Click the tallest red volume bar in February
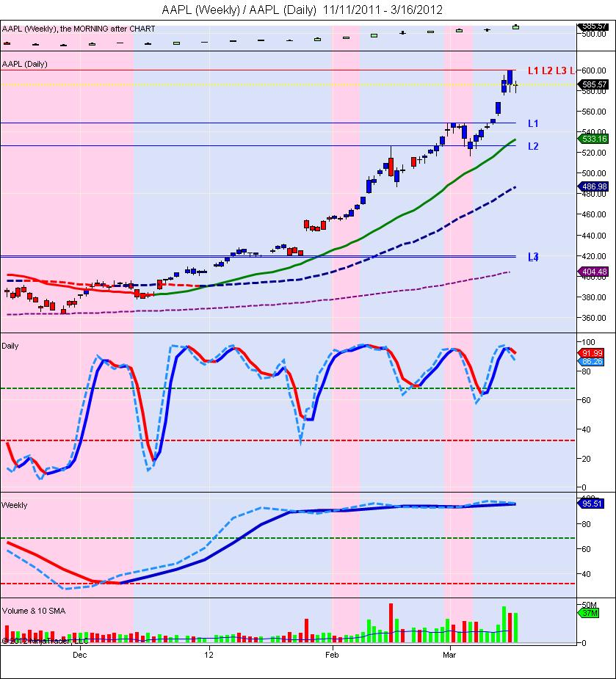 391,622
